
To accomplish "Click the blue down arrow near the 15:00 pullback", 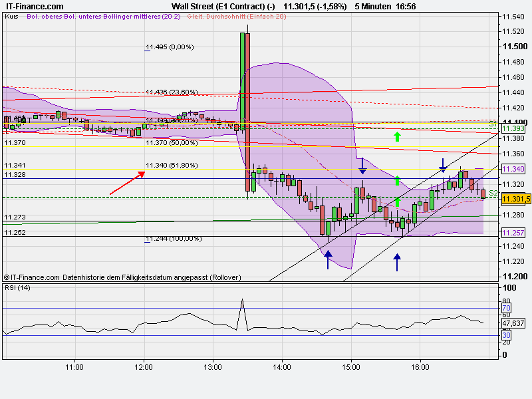I will (x=362, y=165).
